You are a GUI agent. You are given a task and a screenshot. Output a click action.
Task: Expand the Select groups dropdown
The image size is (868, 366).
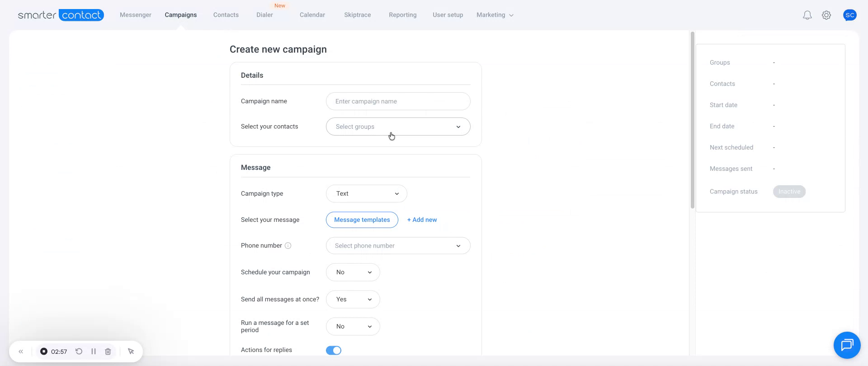(x=398, y=127)
